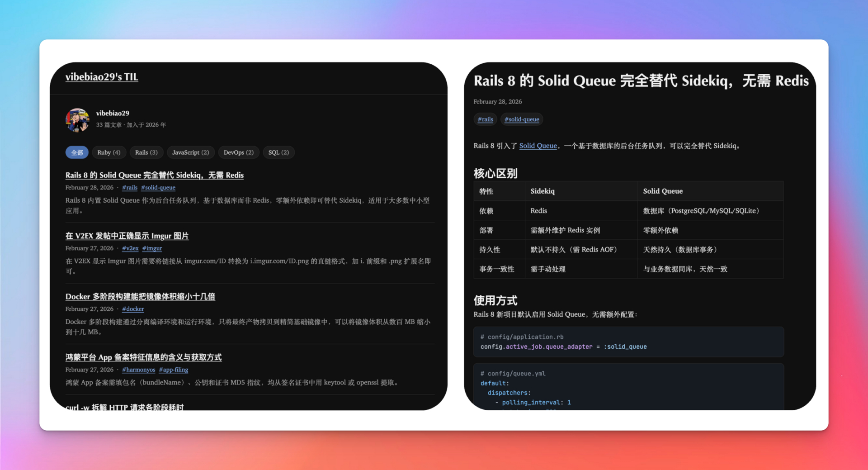868x470 pixels.
Task: Select the SQL (2) filter
Action: pyautogui.click(x=278, y=152)
